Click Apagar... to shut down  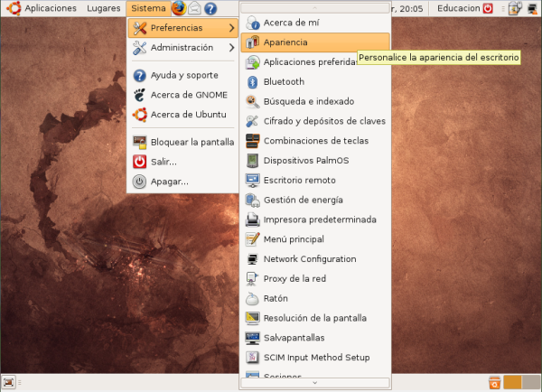click(169, 181)
